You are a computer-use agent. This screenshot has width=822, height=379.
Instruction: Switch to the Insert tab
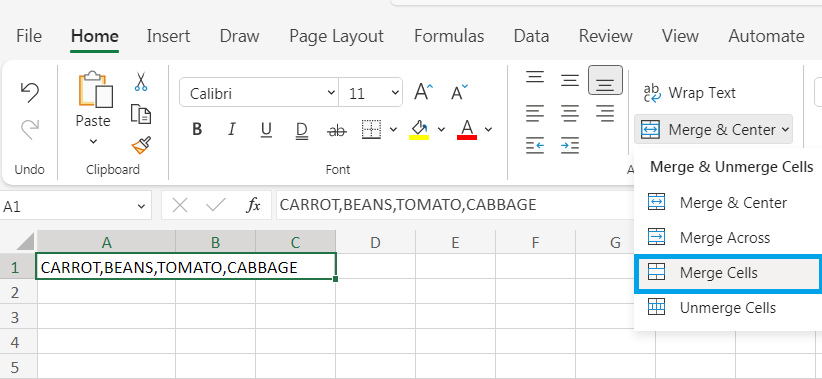click(168, 36)
